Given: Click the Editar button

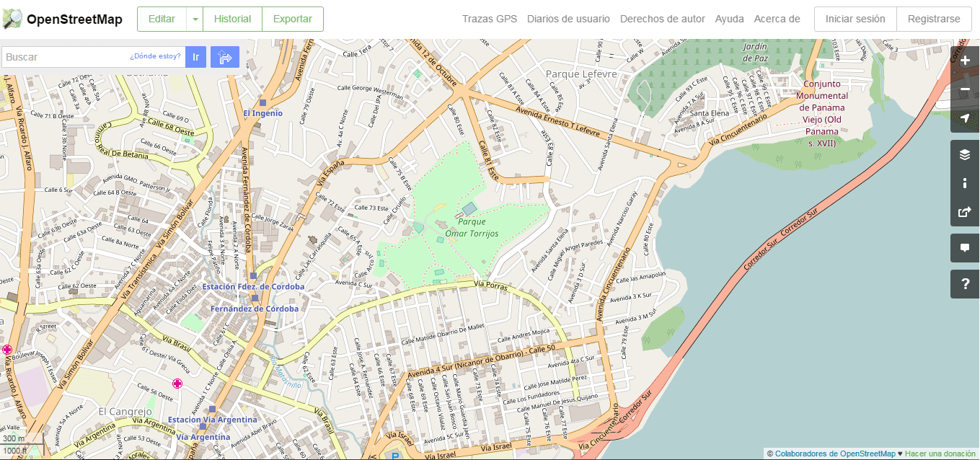Looking at the screenshot, I should pos(162,19).
